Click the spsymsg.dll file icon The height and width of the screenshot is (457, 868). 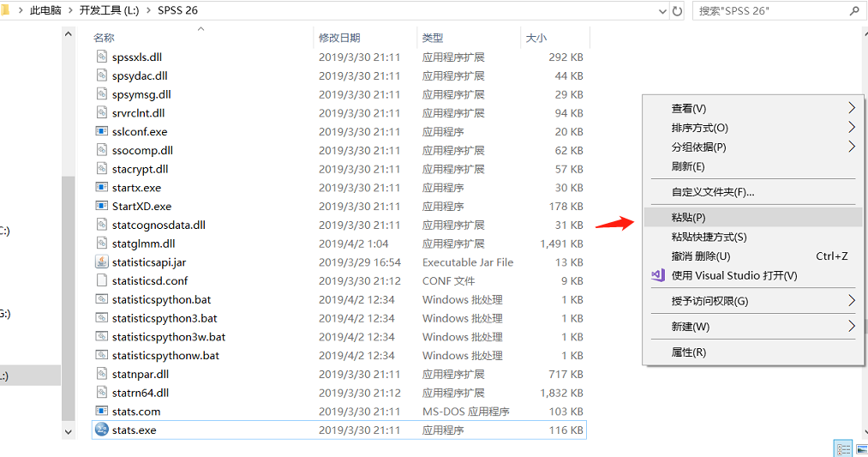pos(101,94)
